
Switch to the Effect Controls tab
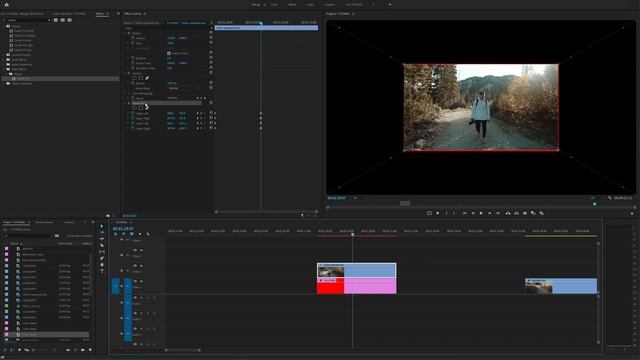(133, 14)
